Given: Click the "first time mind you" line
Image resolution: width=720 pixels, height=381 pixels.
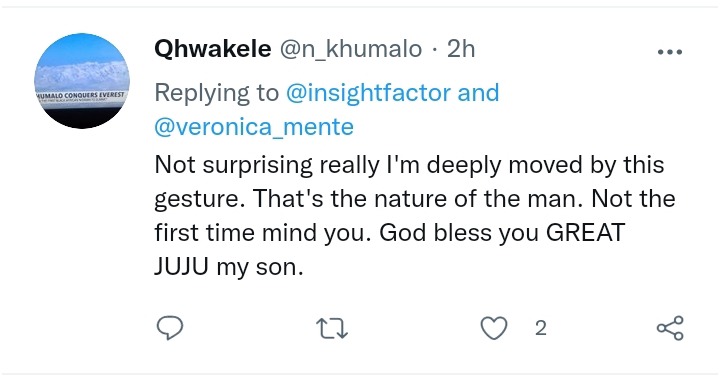Looking at the screenshot, I should click(262, 233).
